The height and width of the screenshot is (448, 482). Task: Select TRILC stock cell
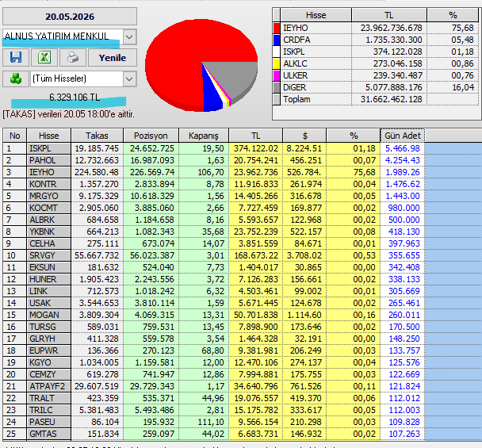(49, 410)
